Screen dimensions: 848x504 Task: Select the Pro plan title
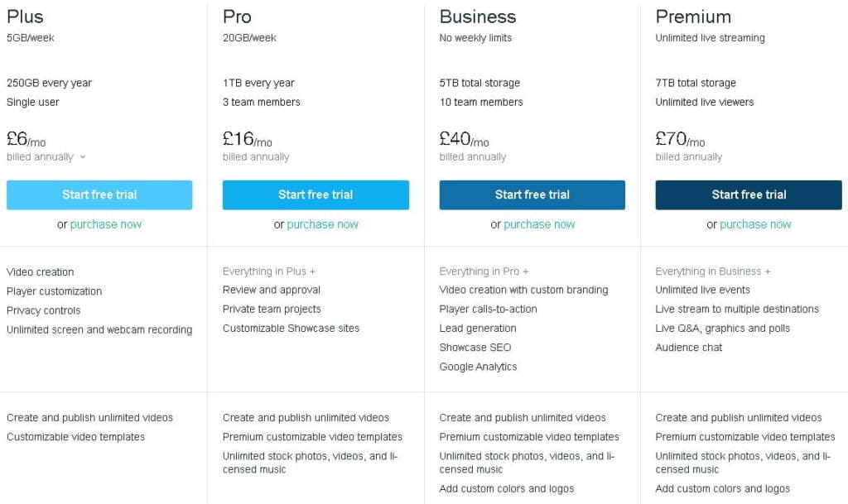238,17
